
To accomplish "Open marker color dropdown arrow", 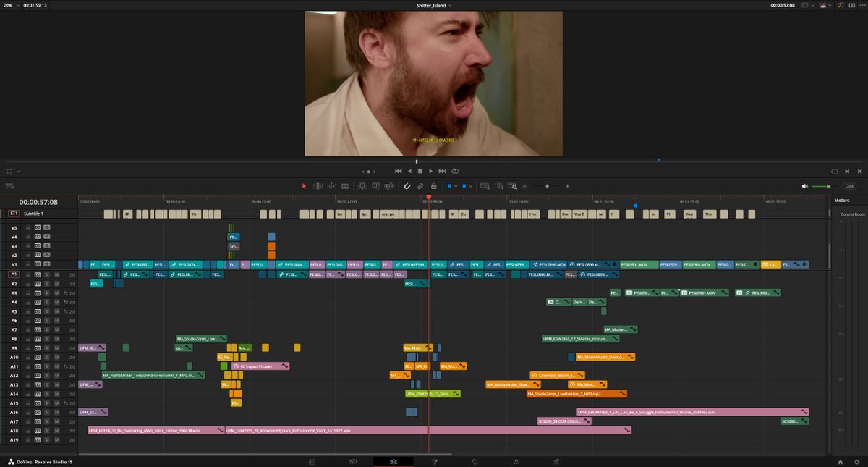I will pyautogui.click(x=471, y=186).
